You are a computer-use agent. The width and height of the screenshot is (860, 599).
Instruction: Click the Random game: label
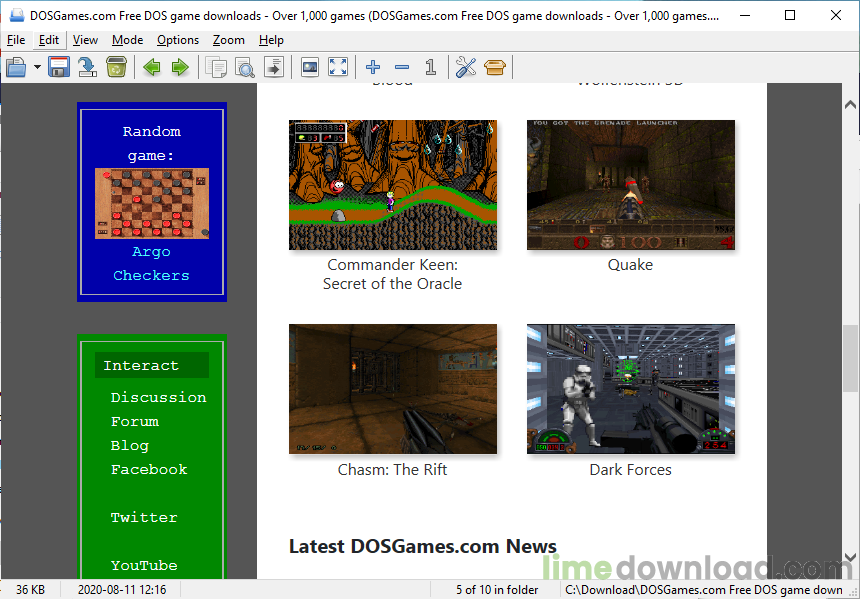151,143
